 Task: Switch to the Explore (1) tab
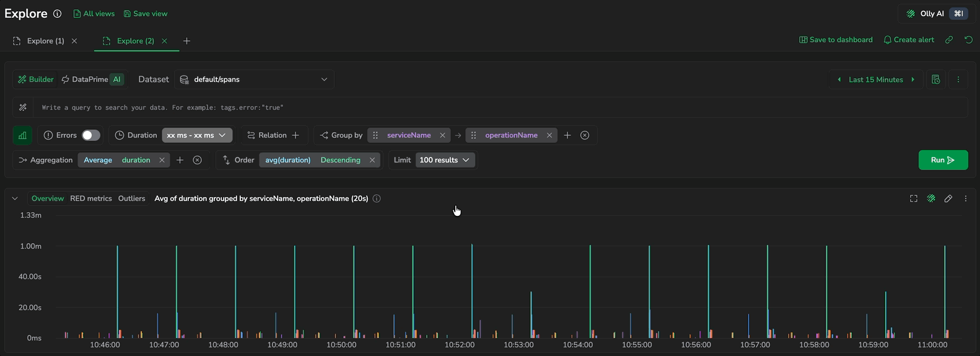[x=45, y=41]
